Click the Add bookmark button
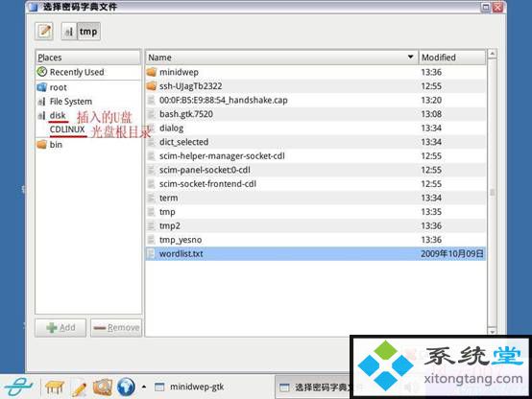 (x=60, y=327)
